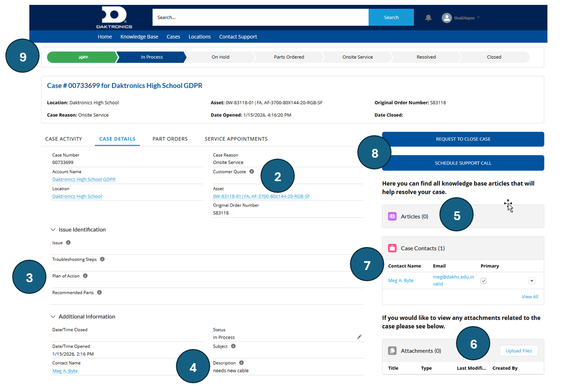Screen dimensions: 566x392
Task: Toggle the Primary checkbox for Meg A. Byte
Action: (484, 281)
